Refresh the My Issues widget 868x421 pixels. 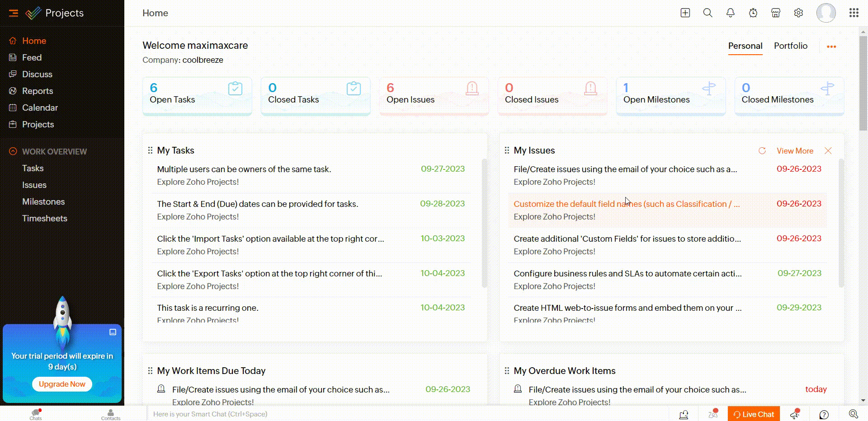(762, 151)
